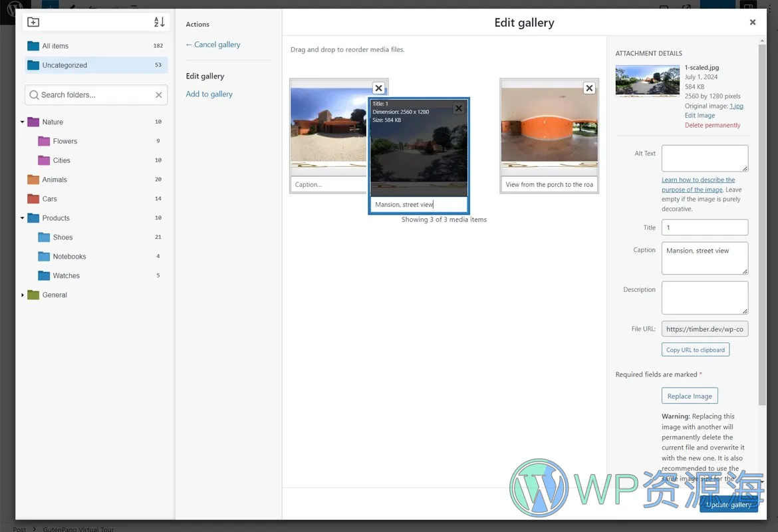Close the Edit gallery dialog
Viewport: 778px width, 532px height.
pos(752,23)
